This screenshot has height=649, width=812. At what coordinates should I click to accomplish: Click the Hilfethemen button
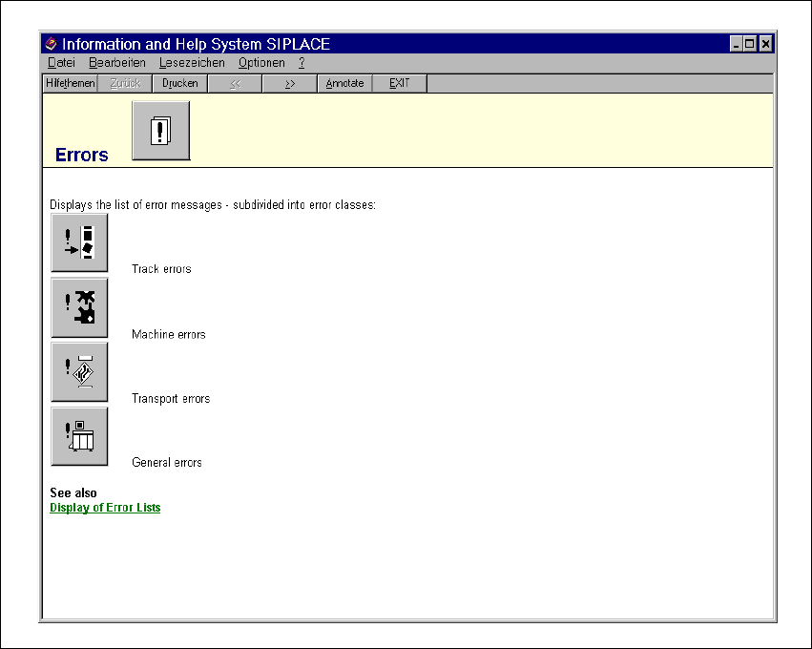click(71, 83)
